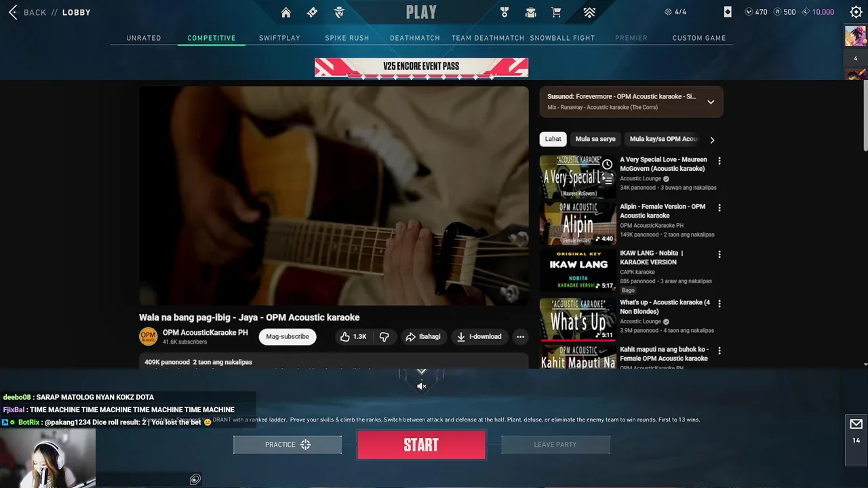The image size is (868, 488).
Task: Select the Lahat filter chip
Action: (x=553, y=139)
